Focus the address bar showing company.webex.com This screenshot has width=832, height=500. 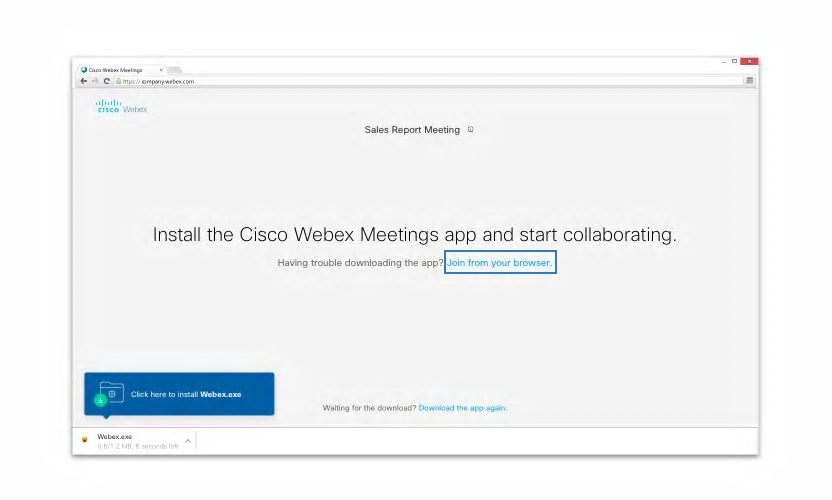coord(429,81)
